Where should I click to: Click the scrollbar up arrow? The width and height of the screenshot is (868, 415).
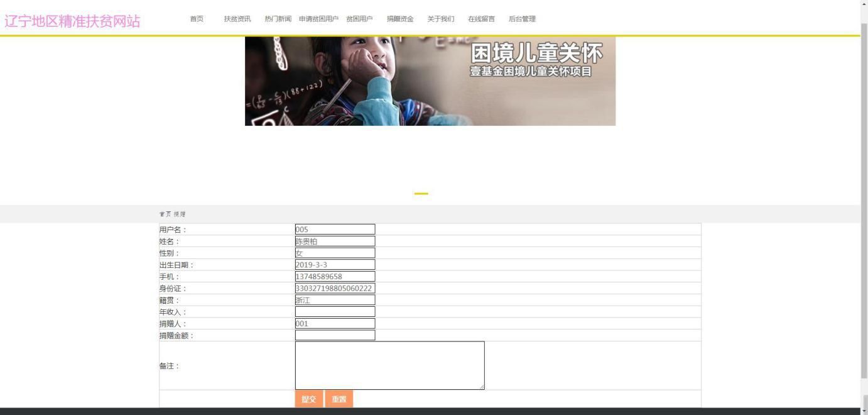(x=864, y=4)
